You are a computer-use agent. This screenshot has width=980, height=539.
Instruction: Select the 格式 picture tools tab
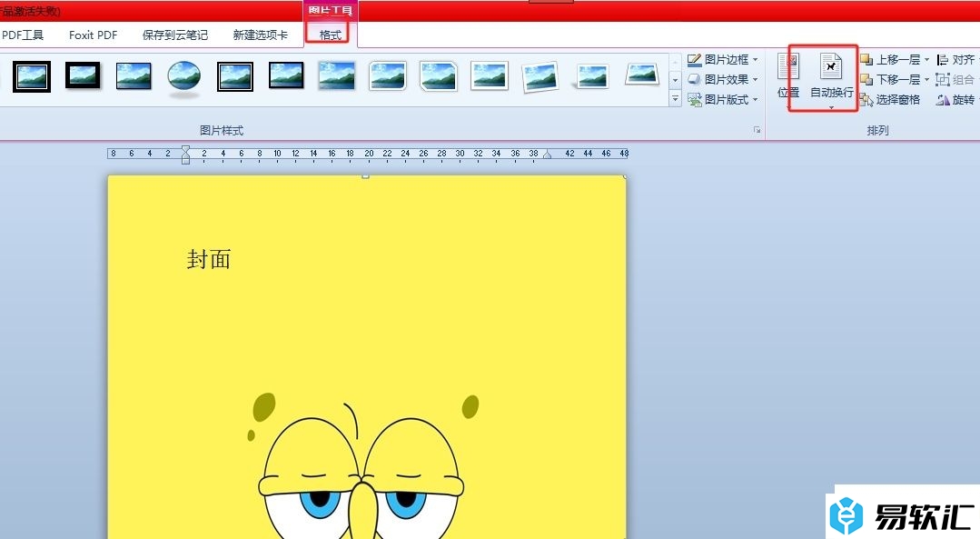(331, 35)
